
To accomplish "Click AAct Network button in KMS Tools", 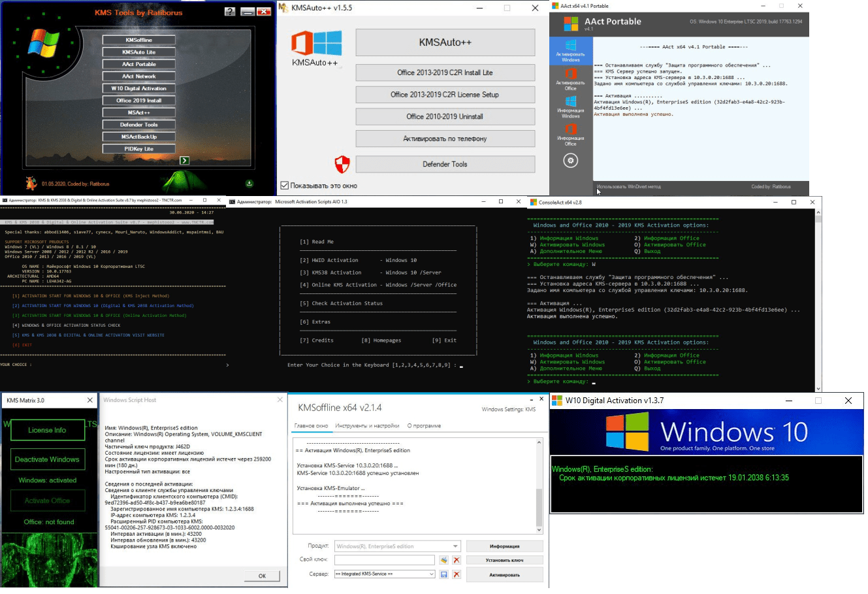I will [138, 76].
